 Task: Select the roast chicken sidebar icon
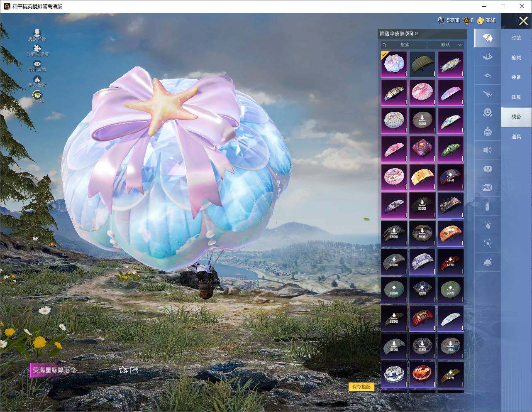[487, 262]
